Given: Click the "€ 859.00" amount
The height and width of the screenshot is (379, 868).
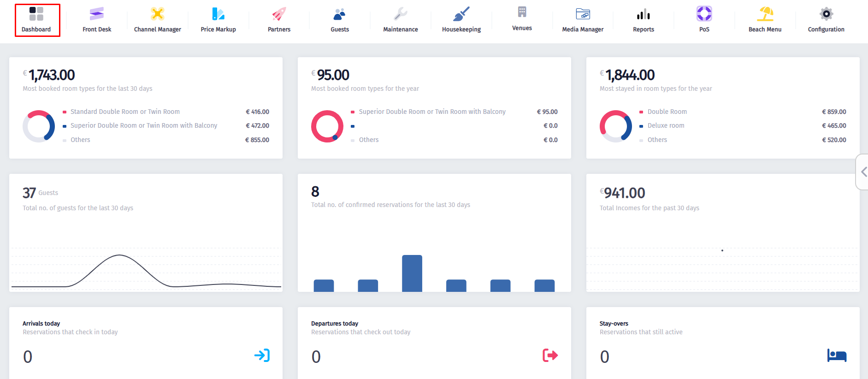Looking at the screenshot, I should pos(834,112).
